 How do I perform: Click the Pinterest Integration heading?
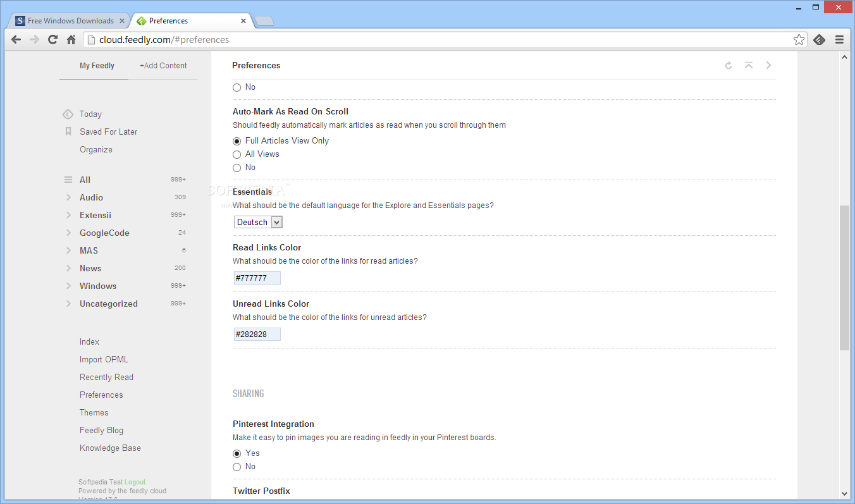coord(273,424)
